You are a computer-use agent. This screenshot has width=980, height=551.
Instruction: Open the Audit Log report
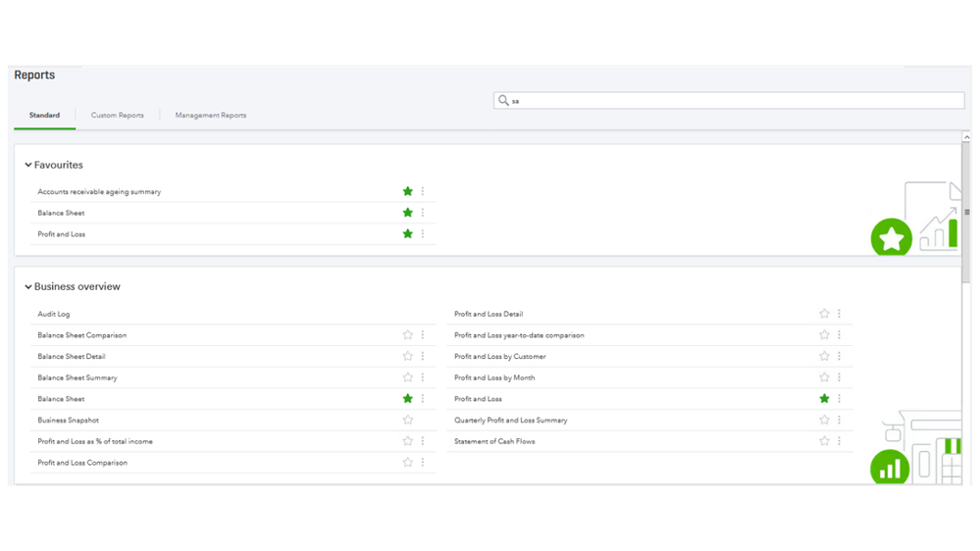(54, 315)
